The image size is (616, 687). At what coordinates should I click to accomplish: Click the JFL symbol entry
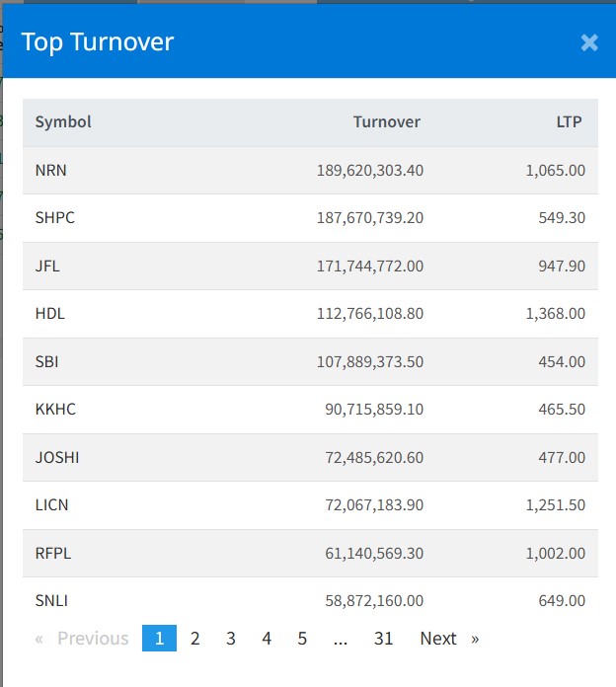click(47, 267)
